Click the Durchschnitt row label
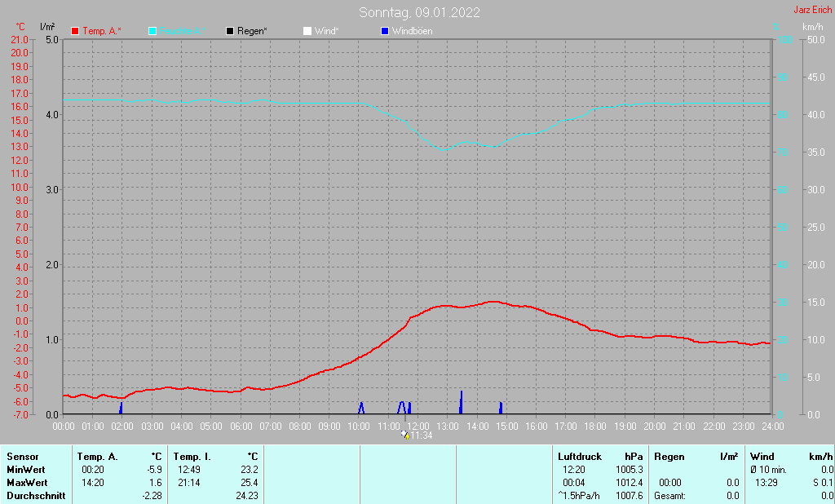Viewport: 835px width, 504px height. coord(36,496)
